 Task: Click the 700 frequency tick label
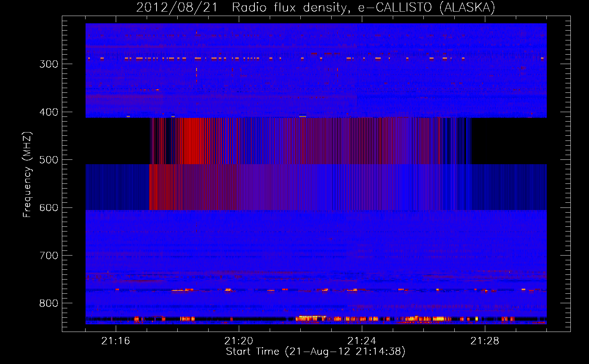click(49, 256)
